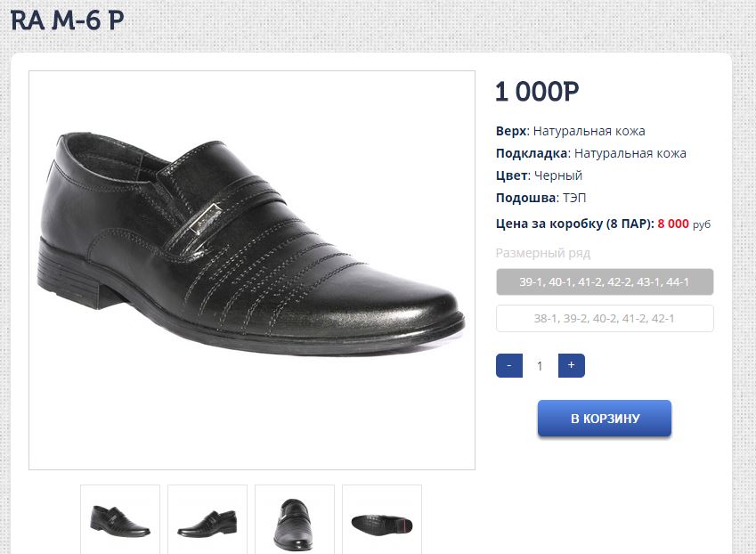Click the red 8 000 box price

point(672,224)
